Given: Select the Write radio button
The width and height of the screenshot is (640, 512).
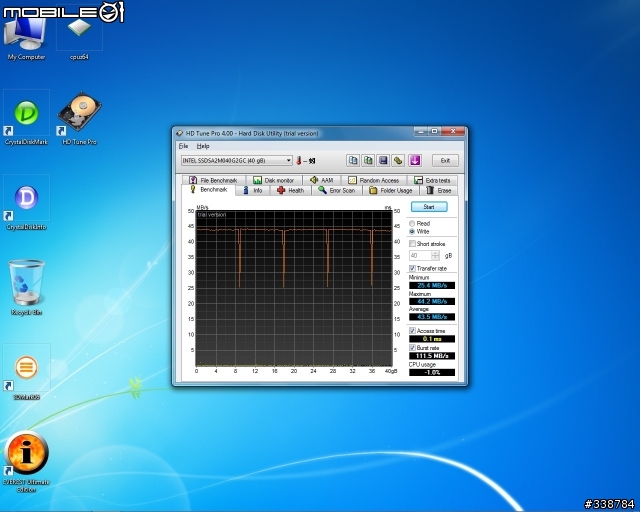Looking at the screenshot, I should pos(412,232).
